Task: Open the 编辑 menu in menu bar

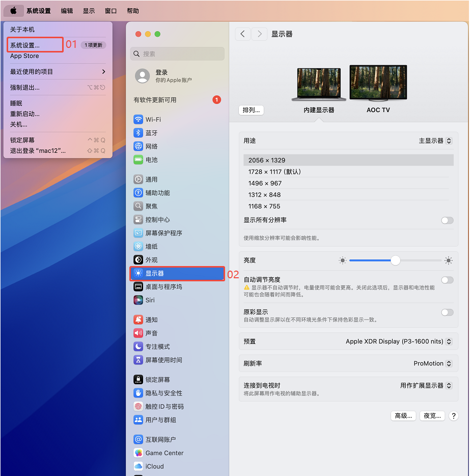Action: tap(67, 11)
